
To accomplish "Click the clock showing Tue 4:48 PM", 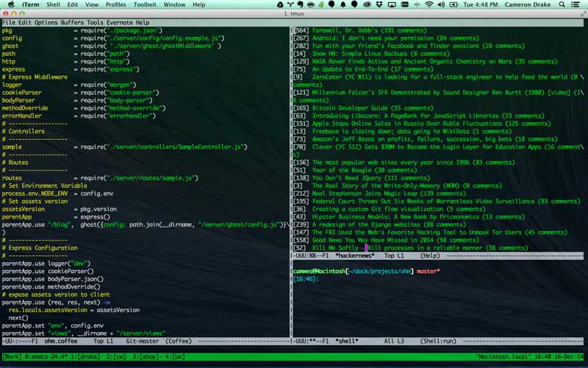I will [x=481, y=4].
